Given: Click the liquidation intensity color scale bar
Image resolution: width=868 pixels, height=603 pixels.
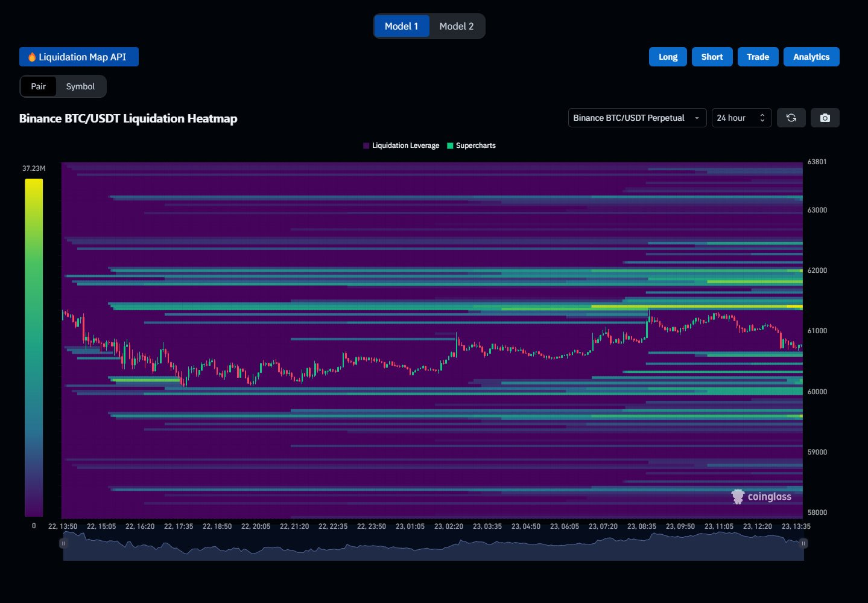Looking at the screenshot, I should (34, 347).
